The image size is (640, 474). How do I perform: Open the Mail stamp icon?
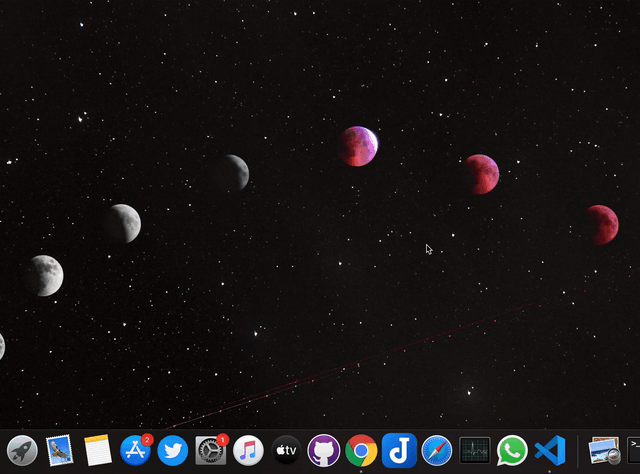[60, 450]
